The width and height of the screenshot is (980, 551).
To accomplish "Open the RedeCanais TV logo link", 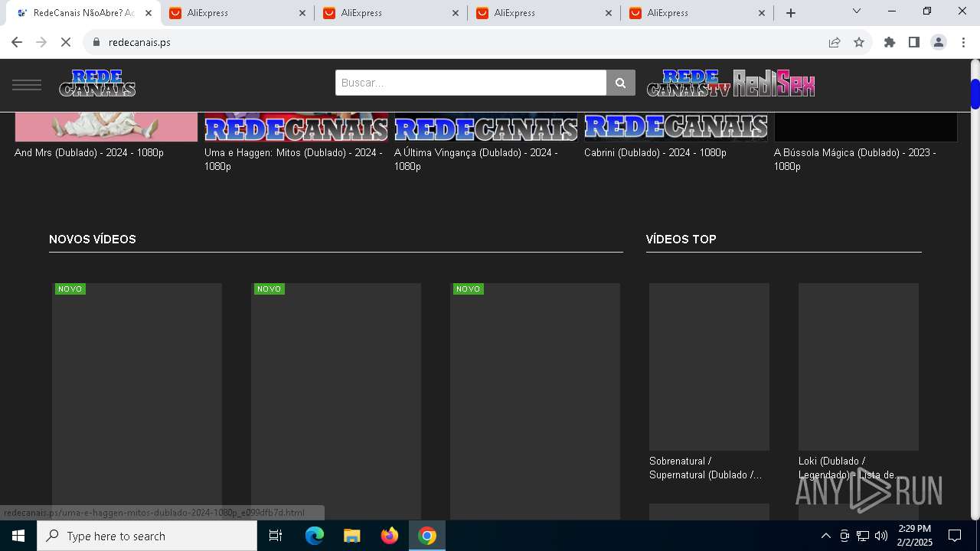I will point(688,83).
